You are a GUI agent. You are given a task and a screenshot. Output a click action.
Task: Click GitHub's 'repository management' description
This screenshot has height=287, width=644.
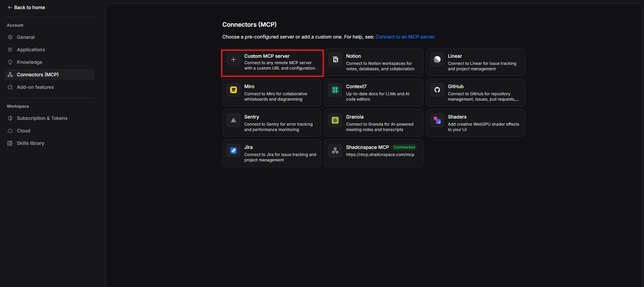tap(484, 97)
